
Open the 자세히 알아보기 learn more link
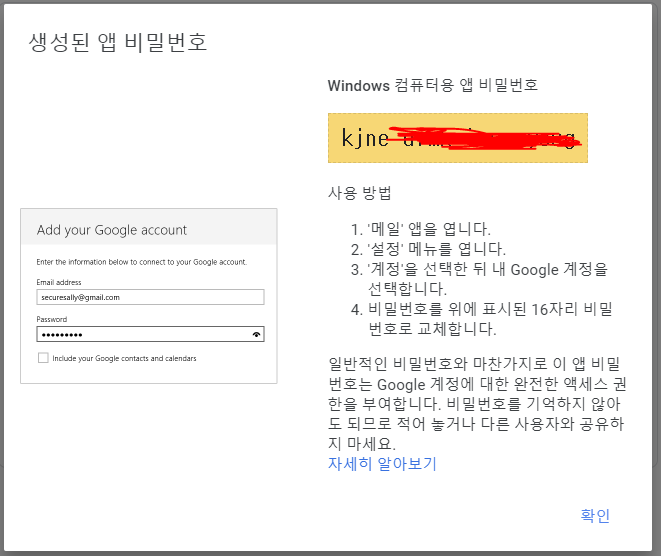tap(382, 464)
